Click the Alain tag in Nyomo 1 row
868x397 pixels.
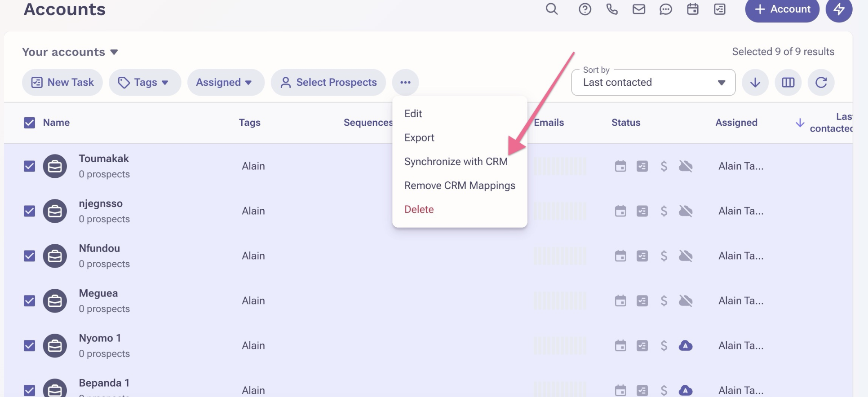(253, 346)
